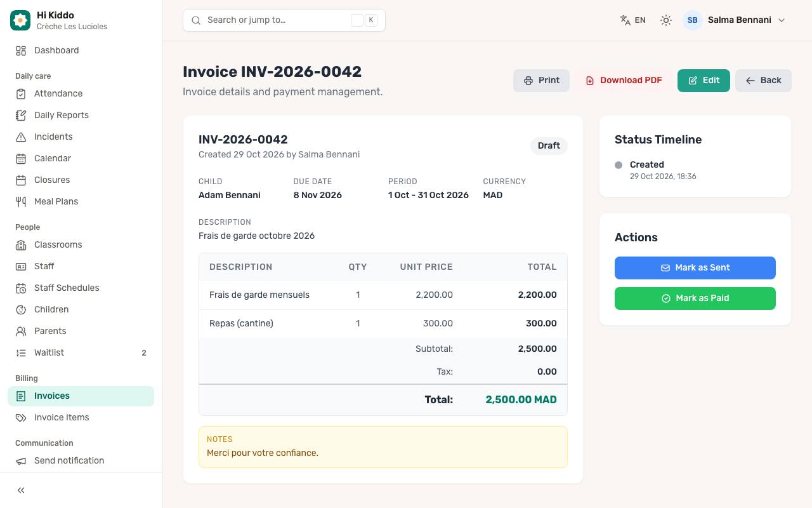Open the Waitlist menu entry
Screen dimensions: 812x508
pos(81,352)
